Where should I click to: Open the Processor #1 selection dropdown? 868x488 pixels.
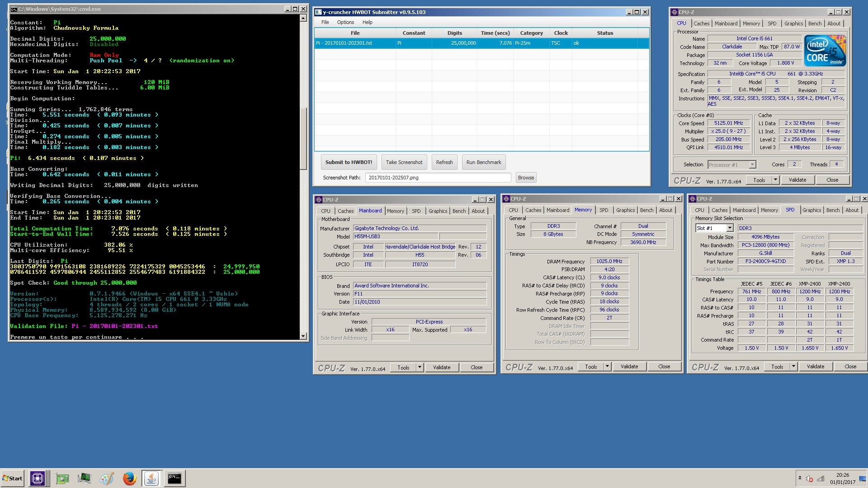(x=732, y=165)
